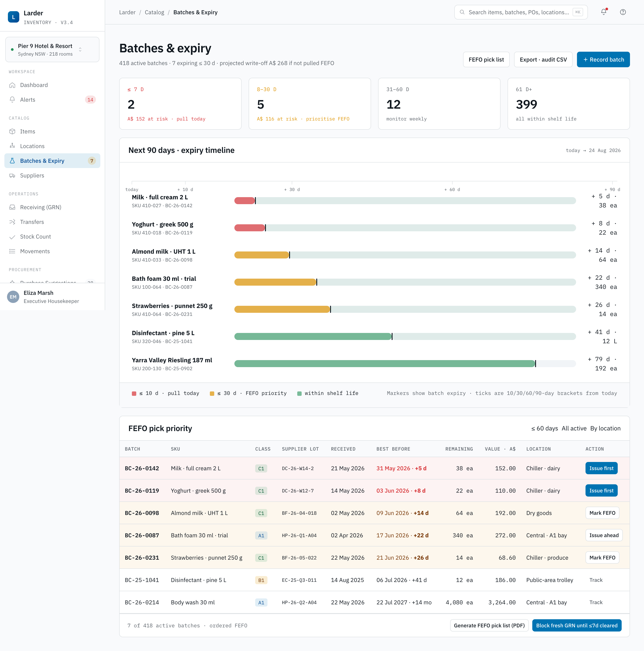The image size is (644, 651).
Task: Click Catalog in the breadcrumb
Action: pos(154,12)
